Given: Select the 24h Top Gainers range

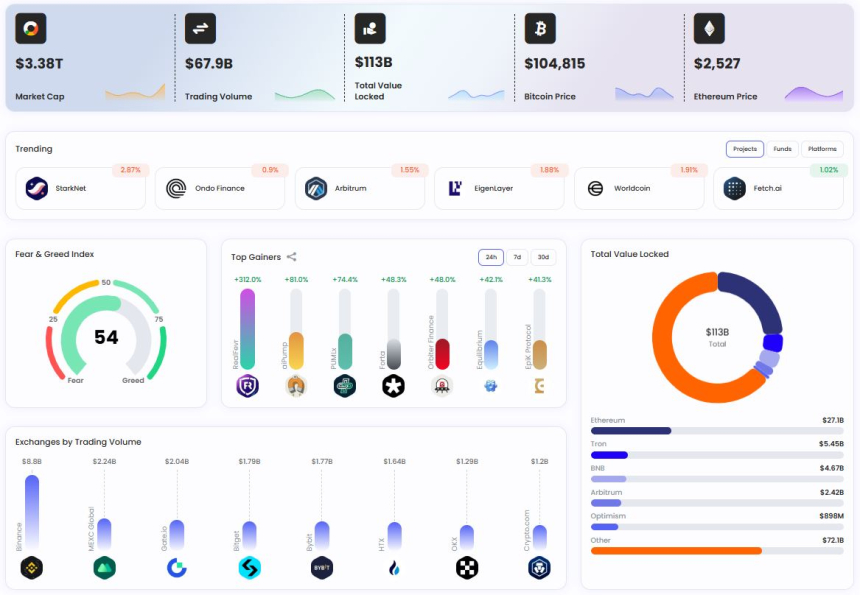Looking at the screenshot, I should (x=491, y=257).
